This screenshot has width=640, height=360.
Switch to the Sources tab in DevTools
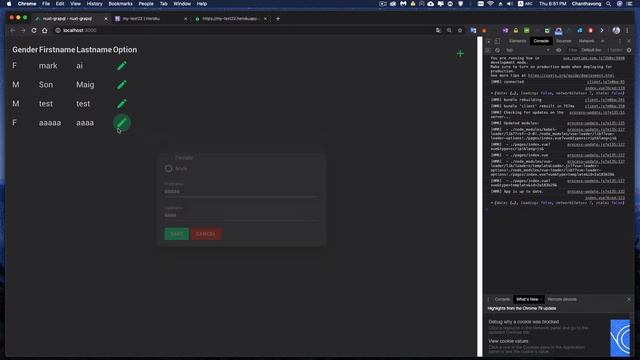click(564, 41)
